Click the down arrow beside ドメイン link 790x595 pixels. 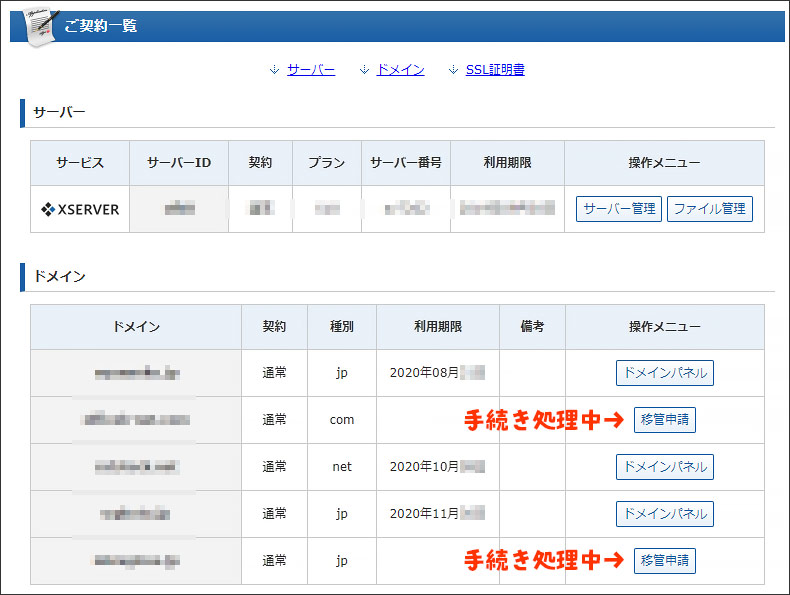[x=364, y=70]
